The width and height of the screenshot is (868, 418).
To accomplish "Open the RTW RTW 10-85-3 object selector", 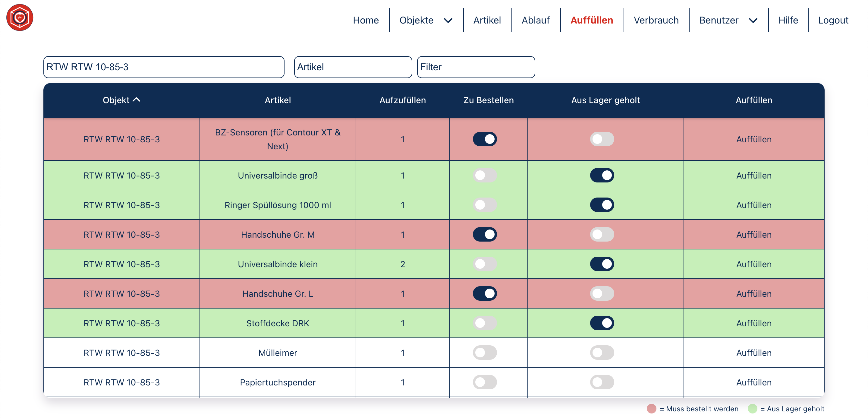I will (x=163, y=67).
